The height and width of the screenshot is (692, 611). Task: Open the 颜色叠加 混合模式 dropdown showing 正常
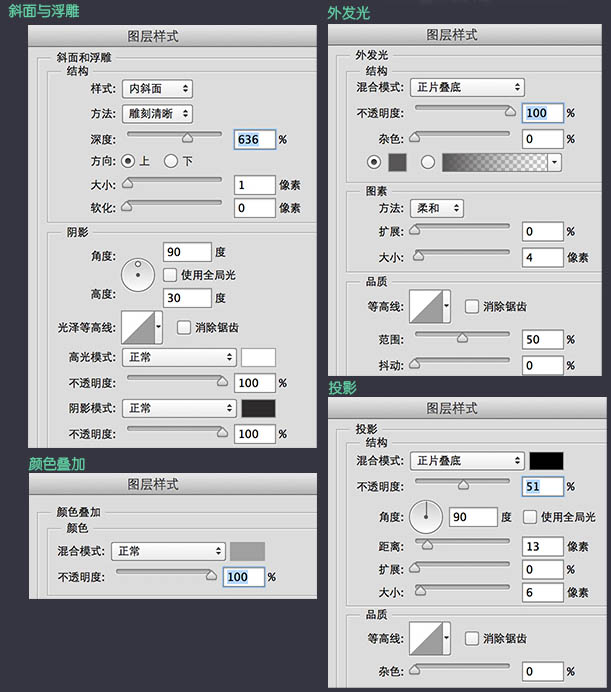(x=168, y=551)
